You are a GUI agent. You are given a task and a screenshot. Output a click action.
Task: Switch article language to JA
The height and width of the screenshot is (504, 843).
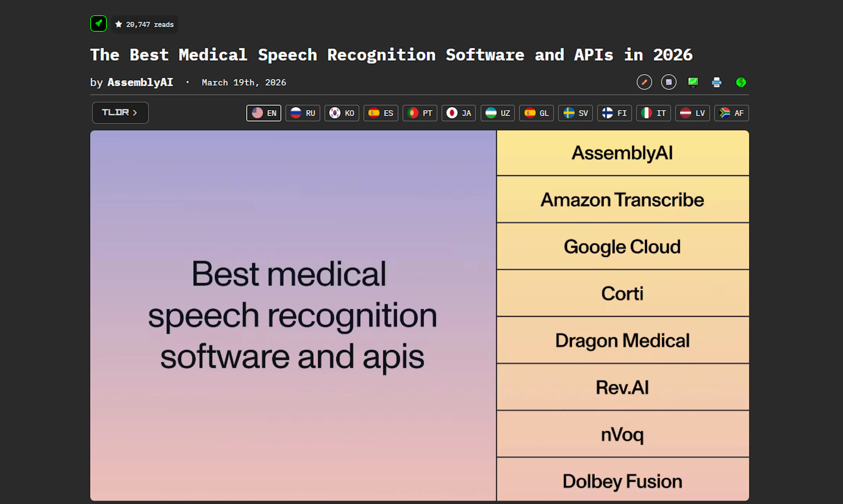[459, 113]
